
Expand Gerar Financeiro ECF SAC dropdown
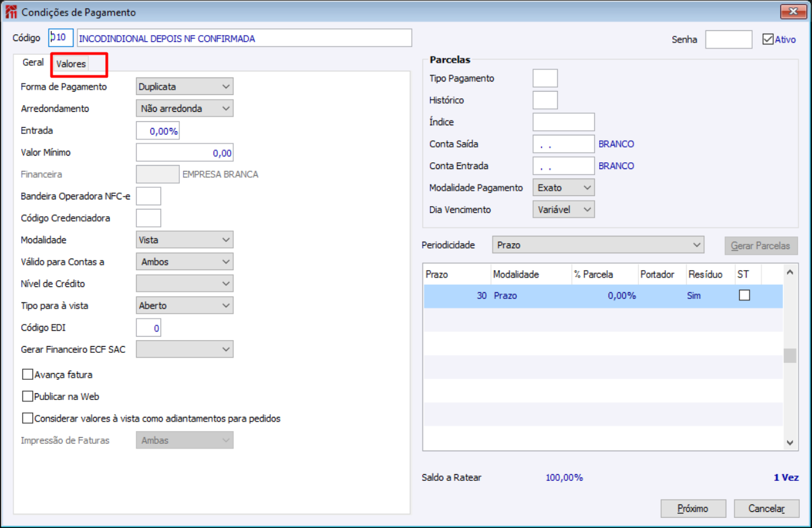point(185,350)
